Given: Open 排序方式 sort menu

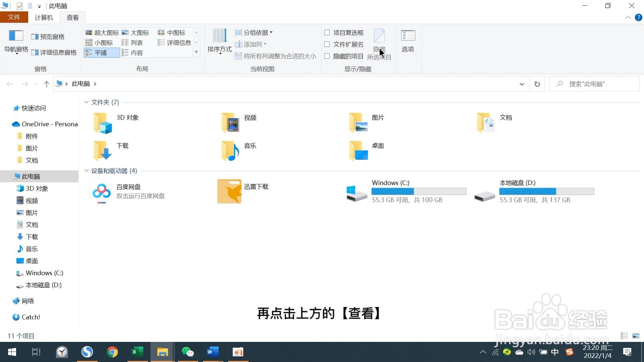Looking at the screenshot, I should [x=219, y=41].
